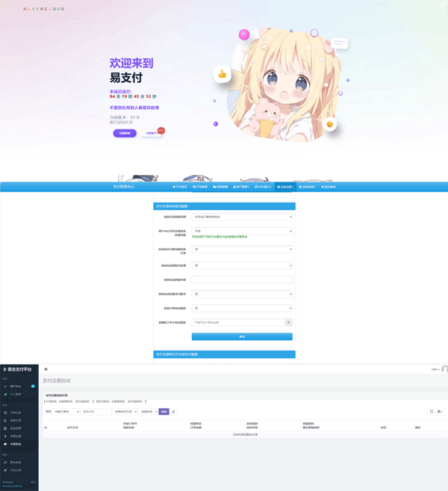Click the fullscreen icon above the complaints table
The image size is (448, 491).
[431, 412]
